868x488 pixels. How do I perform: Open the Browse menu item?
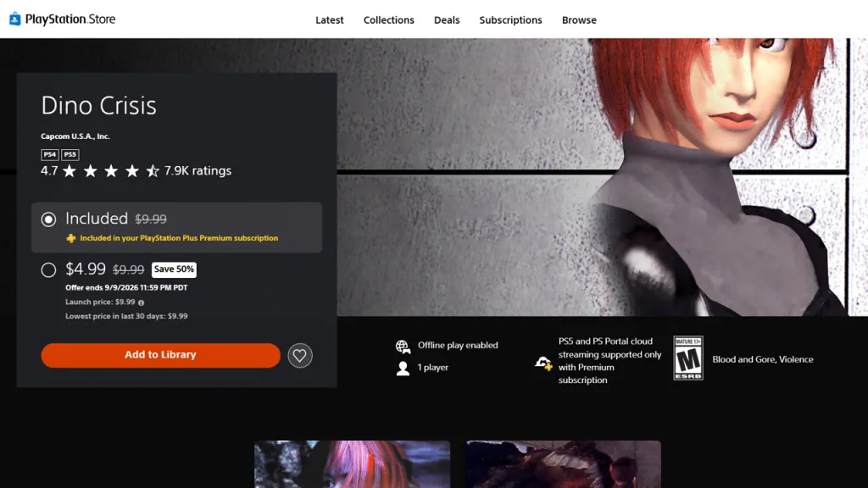pyautogui.click(x=579, y=20)
